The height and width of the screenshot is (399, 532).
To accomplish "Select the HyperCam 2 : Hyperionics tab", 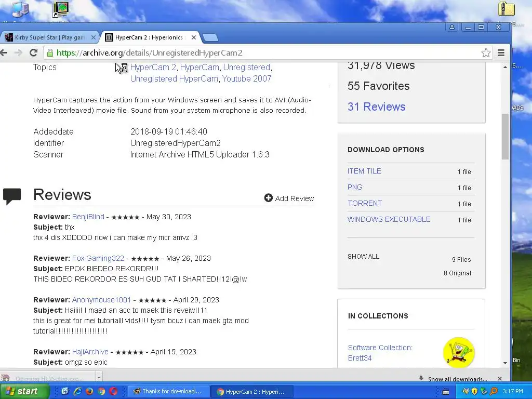I will pyautogui.click(x=149, y=37).
